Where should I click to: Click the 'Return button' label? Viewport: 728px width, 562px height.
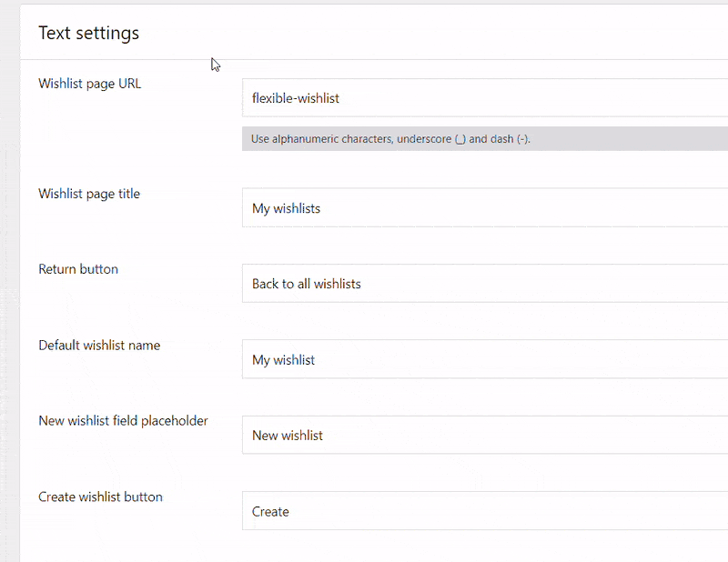click(78, 269)
